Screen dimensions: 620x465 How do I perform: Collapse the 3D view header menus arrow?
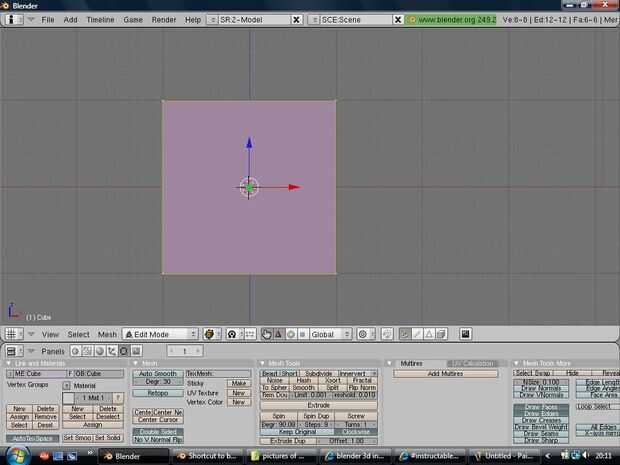point(31,334)
